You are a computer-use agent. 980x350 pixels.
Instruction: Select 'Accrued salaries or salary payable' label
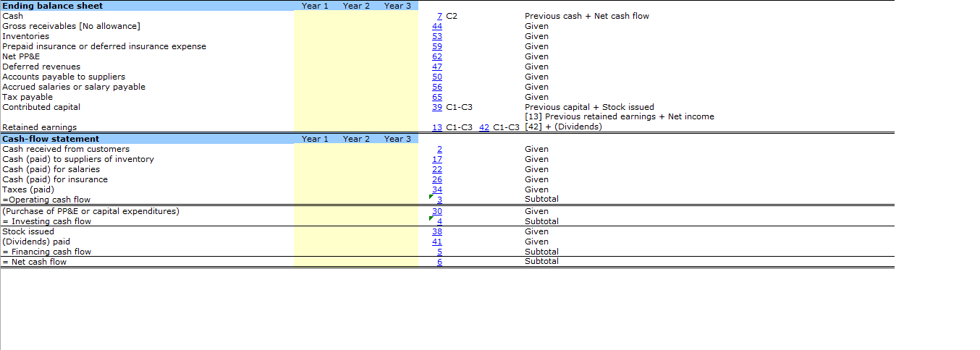point(74,87)
